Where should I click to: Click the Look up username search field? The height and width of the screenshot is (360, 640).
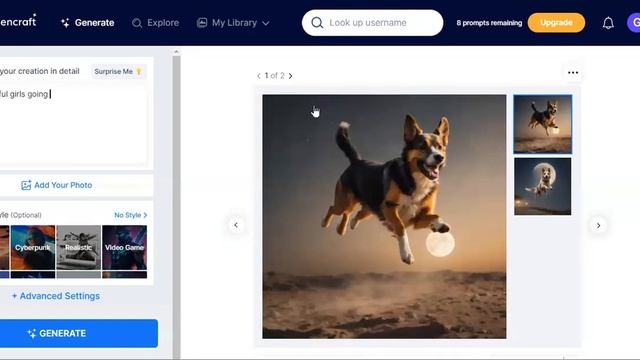(372, 23)
